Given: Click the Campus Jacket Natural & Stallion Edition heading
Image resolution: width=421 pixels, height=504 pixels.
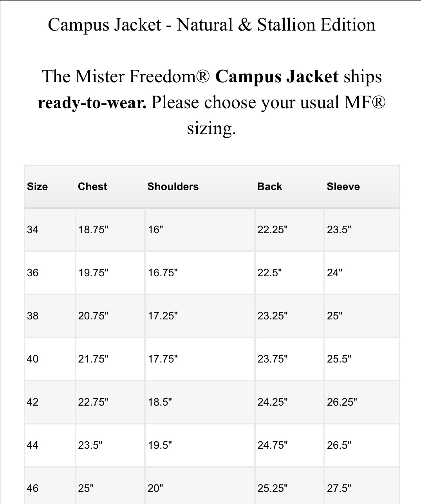Looking at the screenshot, I should tap(211, 25).
